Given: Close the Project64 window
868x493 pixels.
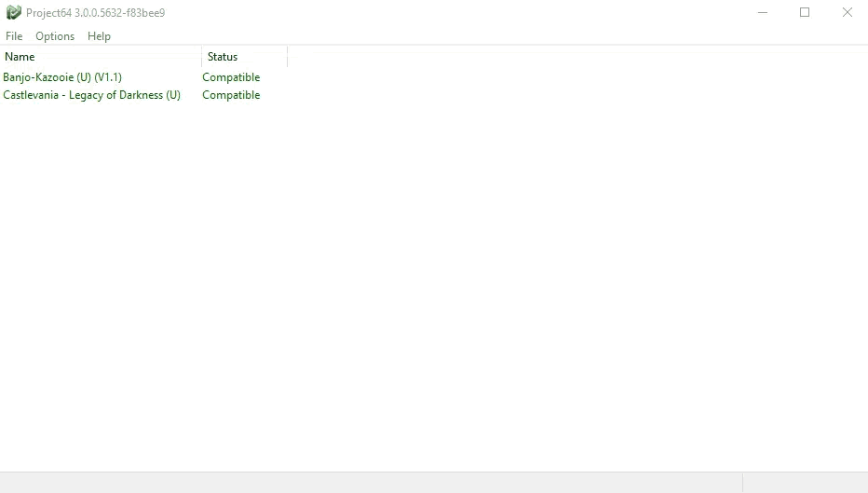Looking at the screenshot, I should (847, 12).
